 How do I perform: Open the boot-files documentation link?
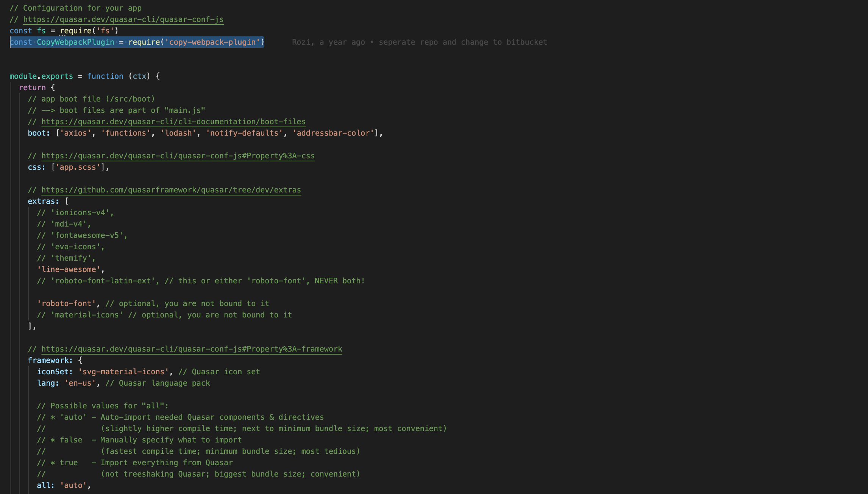tap(173, 122)
